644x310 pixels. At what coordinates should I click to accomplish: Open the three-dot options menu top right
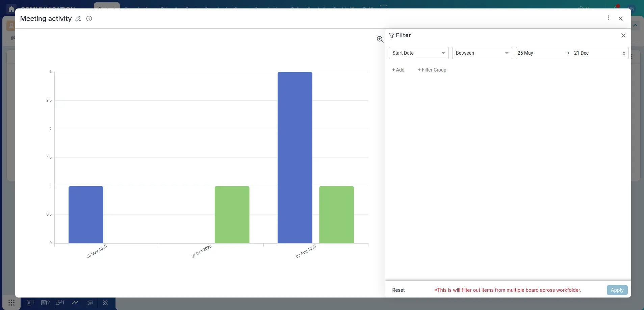coord(608,18)
